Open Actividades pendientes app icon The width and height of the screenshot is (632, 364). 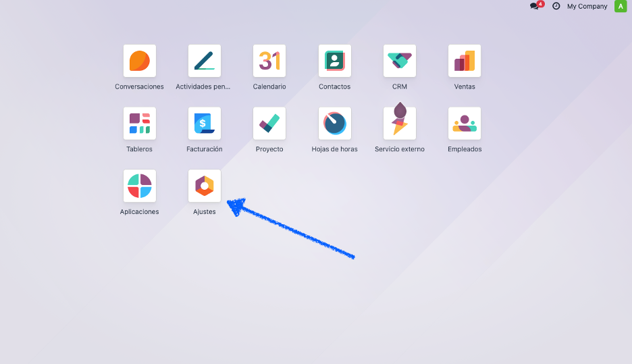click(x=205, y=61)
